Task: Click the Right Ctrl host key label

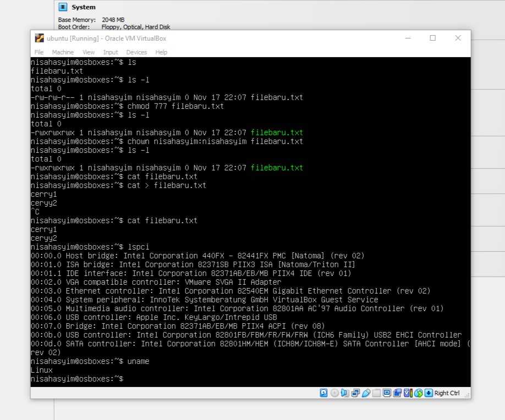Action: 447,393
